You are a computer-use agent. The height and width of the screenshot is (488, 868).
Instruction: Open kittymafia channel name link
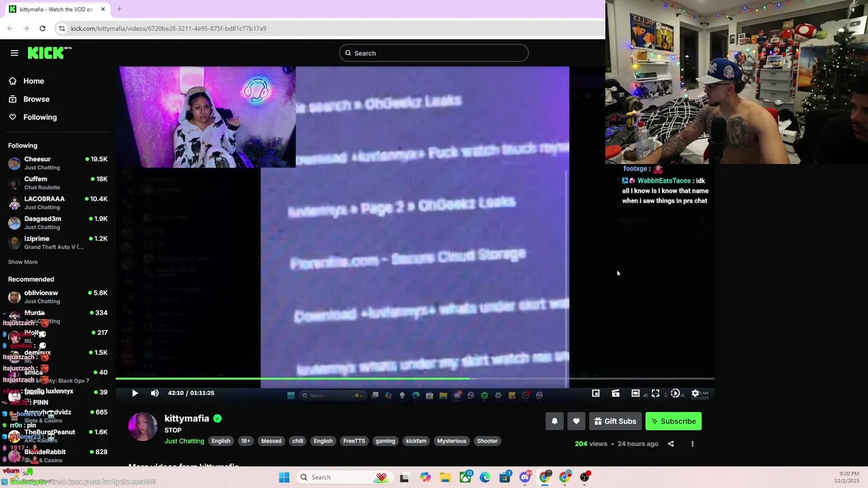tap(186, 419)
